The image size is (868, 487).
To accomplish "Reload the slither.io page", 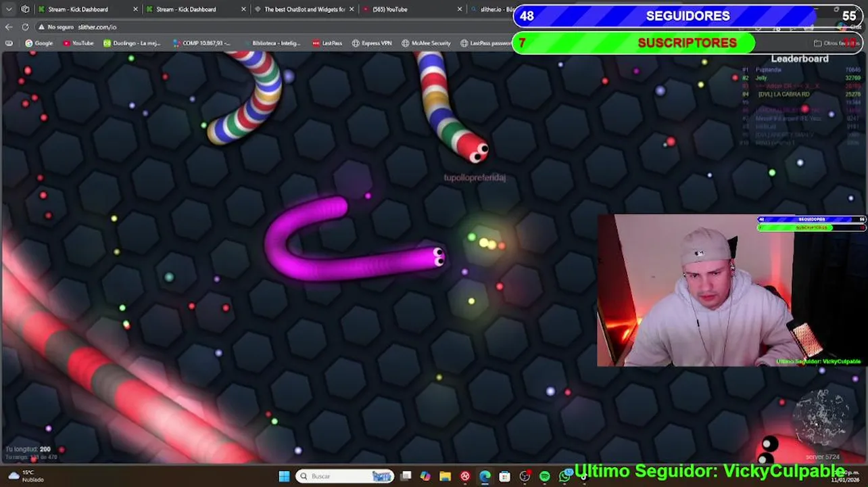I will pyautogui.click(x=25, y=27).
